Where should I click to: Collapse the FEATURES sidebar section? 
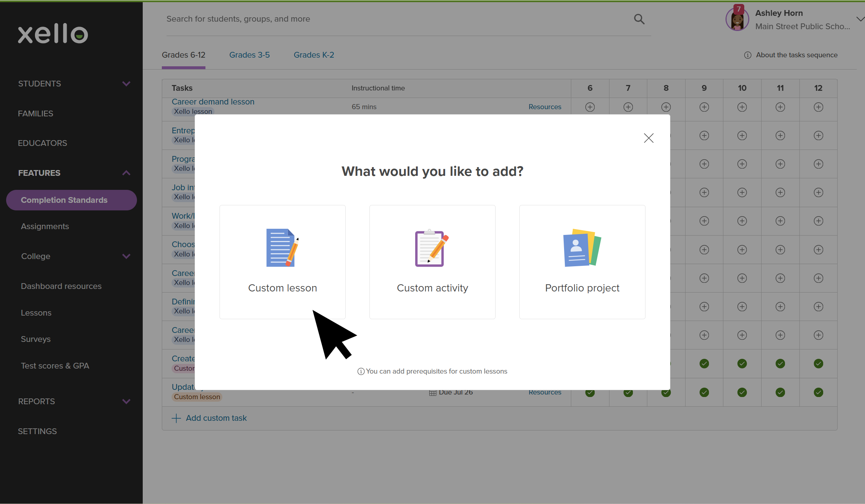(126, 173)
